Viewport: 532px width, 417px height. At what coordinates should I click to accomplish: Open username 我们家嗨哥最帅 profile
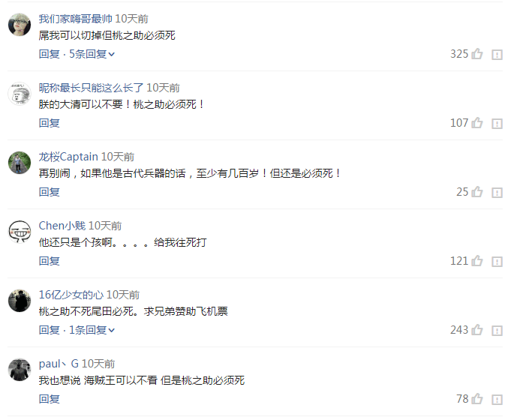point(75,19)
